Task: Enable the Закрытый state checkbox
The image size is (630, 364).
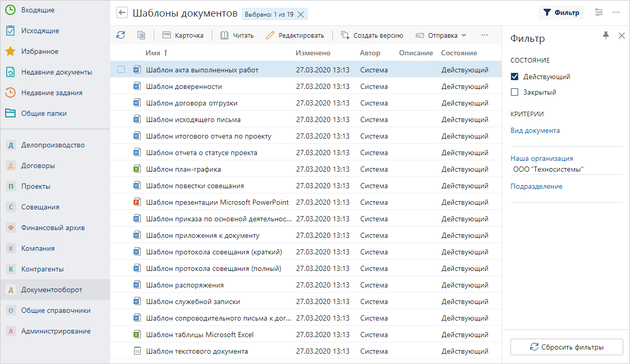Action: tap(515, 92)
